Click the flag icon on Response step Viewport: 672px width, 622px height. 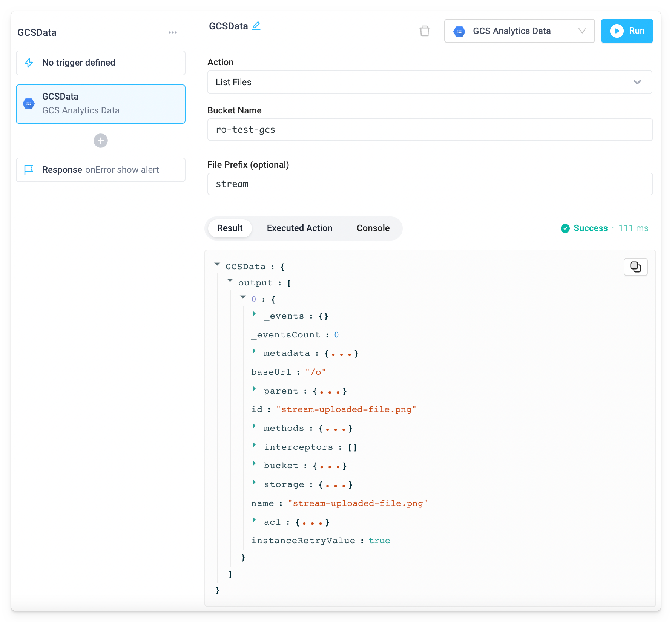(x=29, y=170)
